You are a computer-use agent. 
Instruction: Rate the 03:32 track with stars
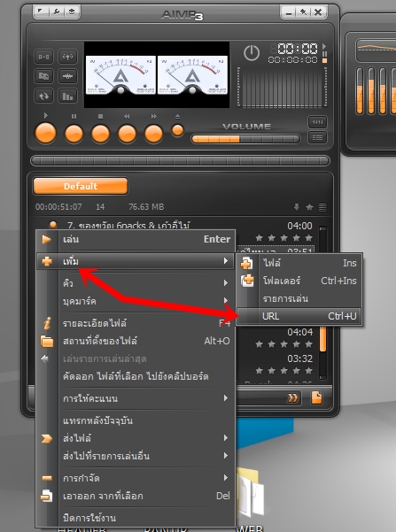tap(283, 371)
